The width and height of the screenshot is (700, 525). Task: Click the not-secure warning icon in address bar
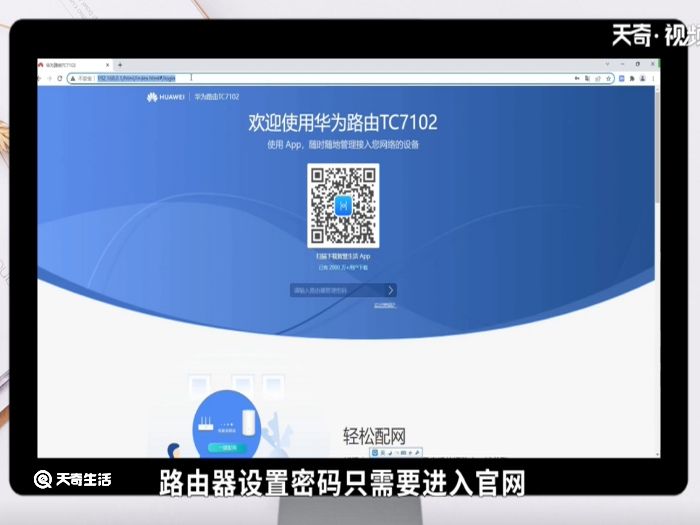(x=73, y=78)
